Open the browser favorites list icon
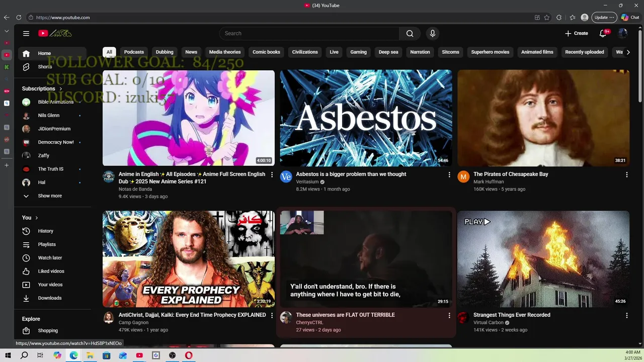Image resolution: width=644 pixels, height=362 pixels. pos(573,18)
